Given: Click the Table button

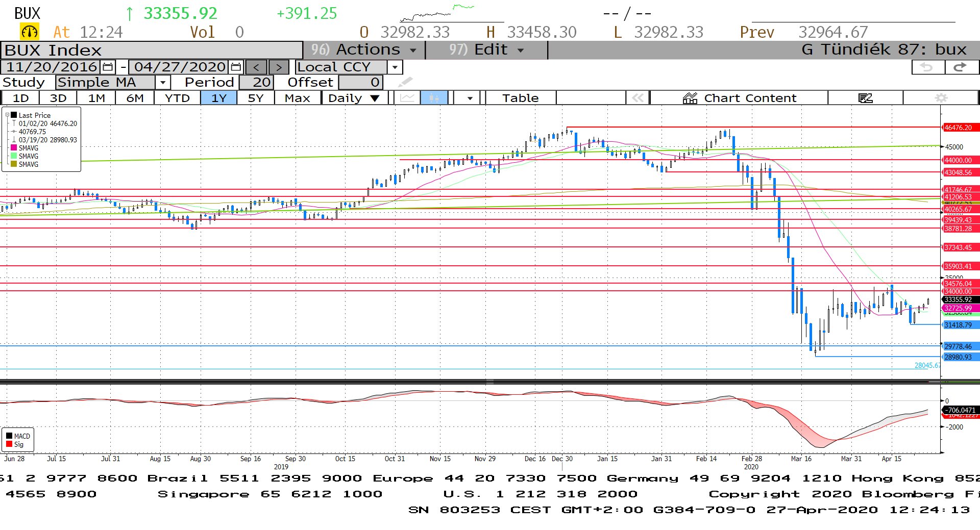Looking at the screenshot, I should coord(521,98).
